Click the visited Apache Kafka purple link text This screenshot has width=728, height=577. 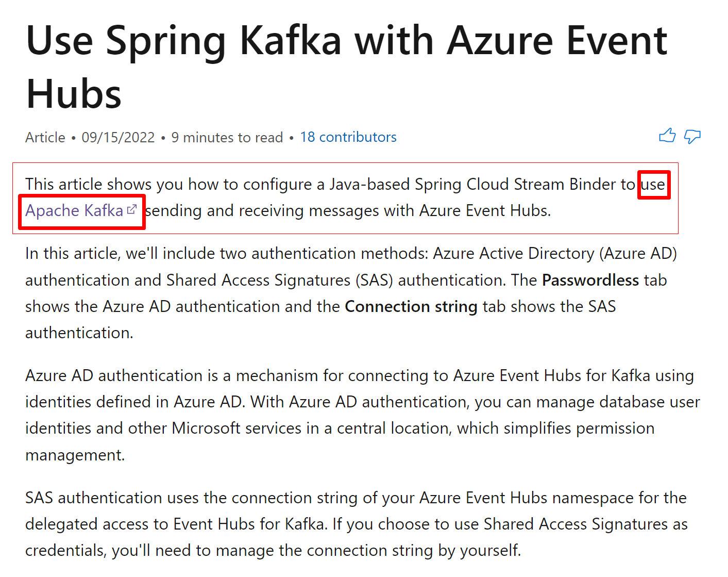point(73,210)
